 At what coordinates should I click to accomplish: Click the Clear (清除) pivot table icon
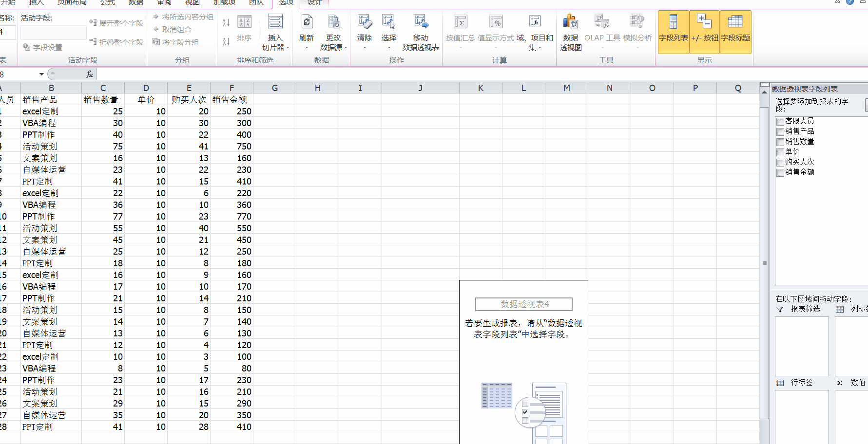click(365, 22)
